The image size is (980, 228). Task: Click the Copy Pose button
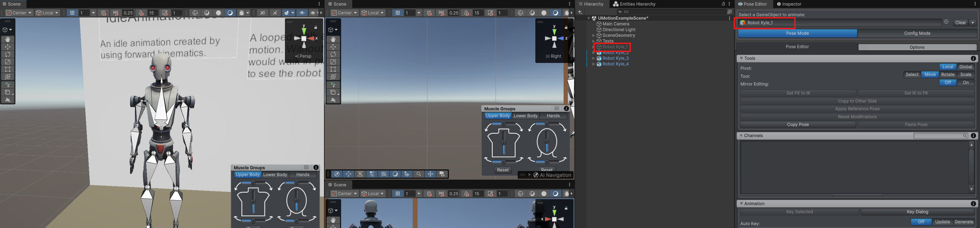coord(798,125)
